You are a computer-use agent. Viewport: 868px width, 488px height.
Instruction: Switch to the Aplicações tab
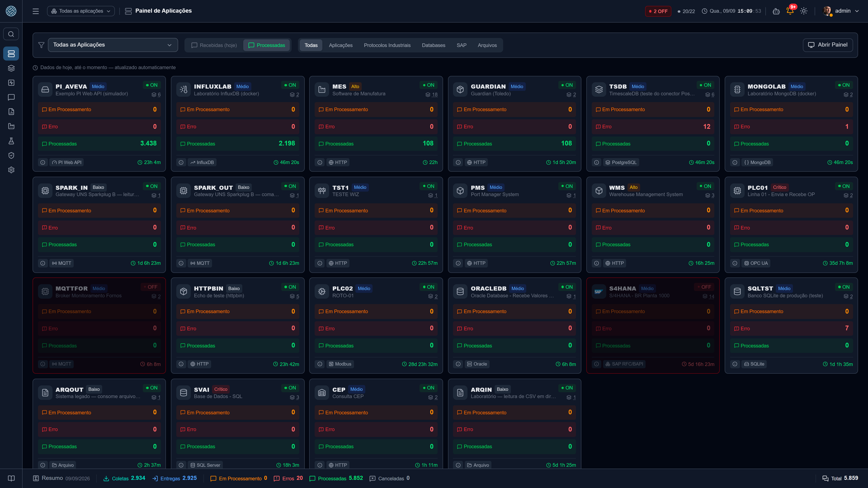click(341, 45)
